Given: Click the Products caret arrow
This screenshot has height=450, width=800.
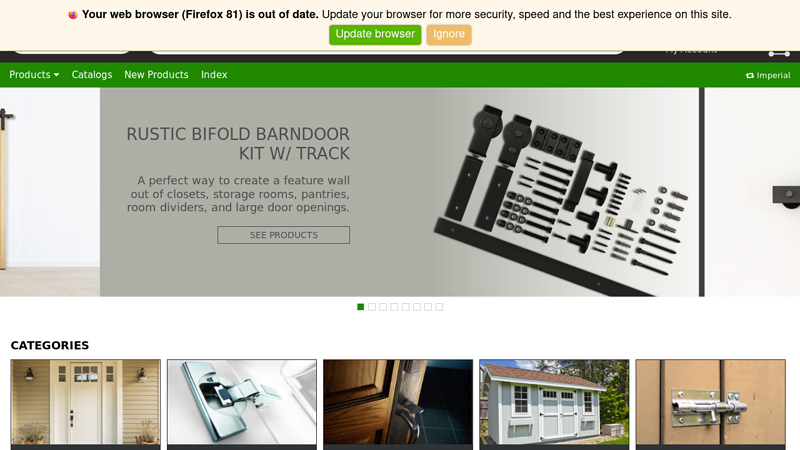Looking at the screenshot, I should pyautogui.click(x=56, y=75).
